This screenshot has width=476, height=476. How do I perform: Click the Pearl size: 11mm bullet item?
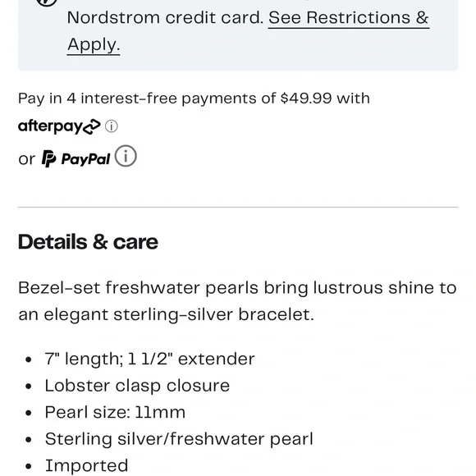point(115,412)
